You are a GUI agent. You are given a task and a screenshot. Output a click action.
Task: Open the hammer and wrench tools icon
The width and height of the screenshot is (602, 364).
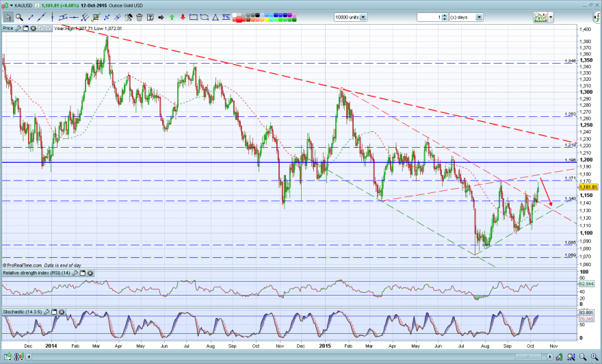click(x=128, y=17)
